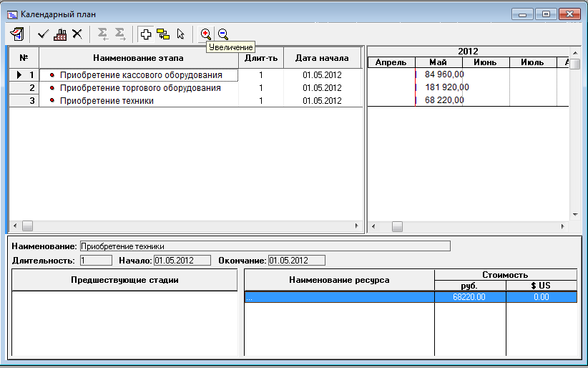588x368 pixels.
Task: Click Gantt chart left scroll arrow
Action: click(x=373, y=226)
